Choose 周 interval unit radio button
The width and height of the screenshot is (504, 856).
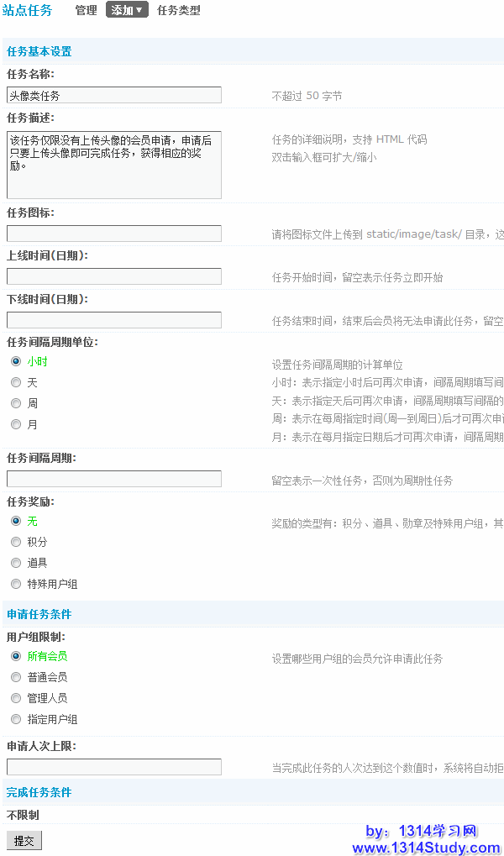pos(16,403)
